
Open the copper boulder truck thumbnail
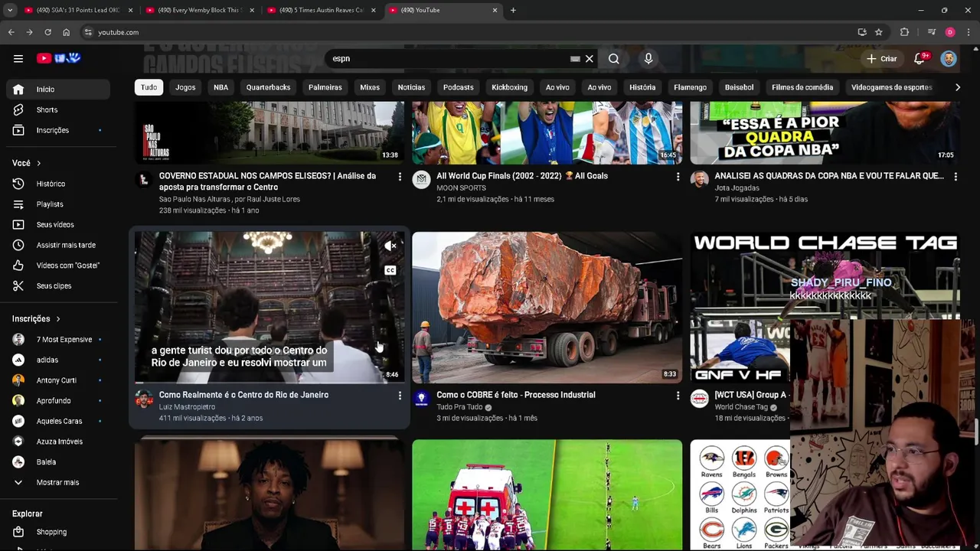[x=547, y=307]
